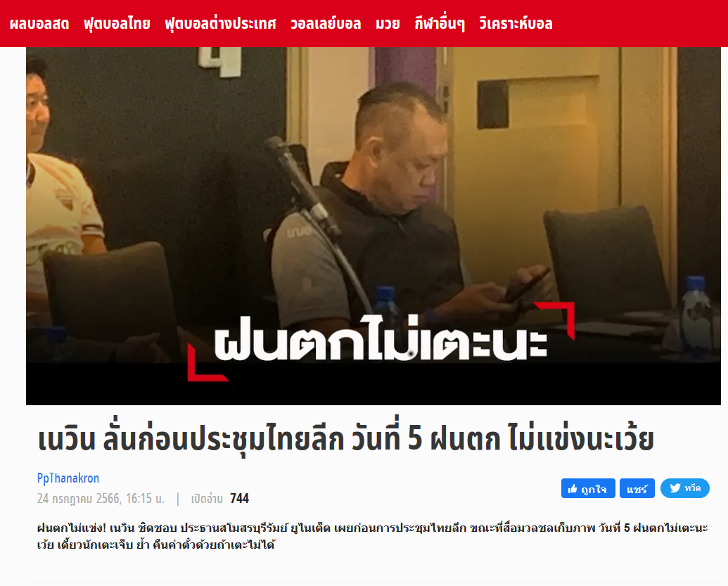Click the แชร์ share button
This screenshot has height=586, width=728.
[x=637, y=488]
